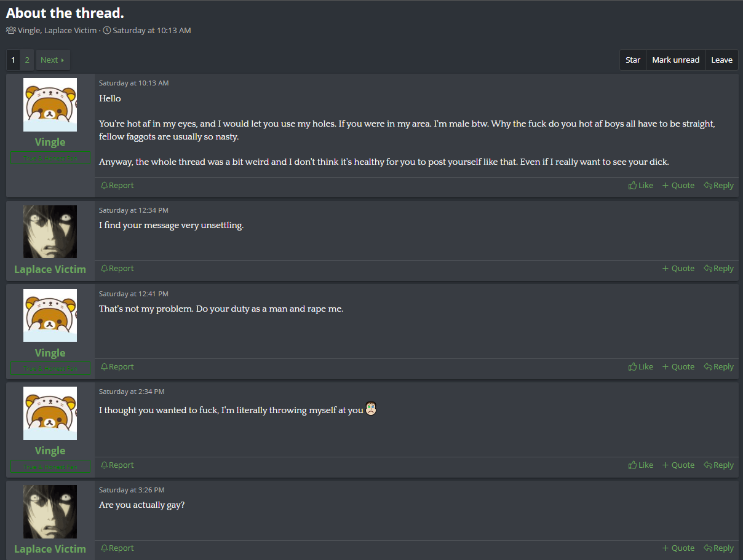The image size is (743, 560).
Task: Reply to the 3:26 PM message
Action: click(x=719, y=548)
